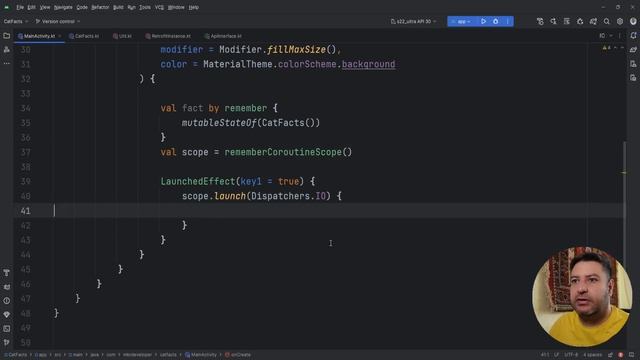This screenshot has height=360, width=640.
Task: Click Dispatchers.IO on line 40
Action: click(289, 196)
